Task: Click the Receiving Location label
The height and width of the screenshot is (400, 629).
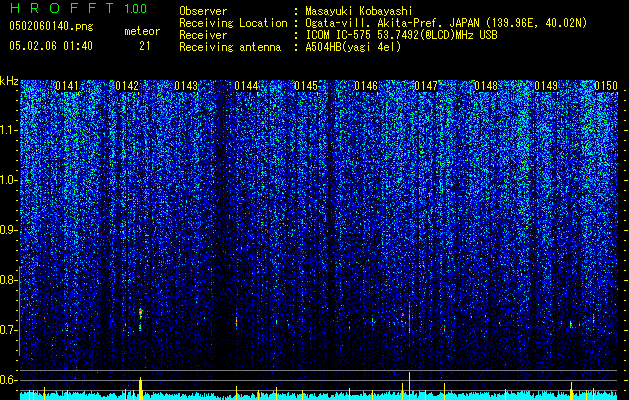Action: pyautogui.click(x=233, y=23)
